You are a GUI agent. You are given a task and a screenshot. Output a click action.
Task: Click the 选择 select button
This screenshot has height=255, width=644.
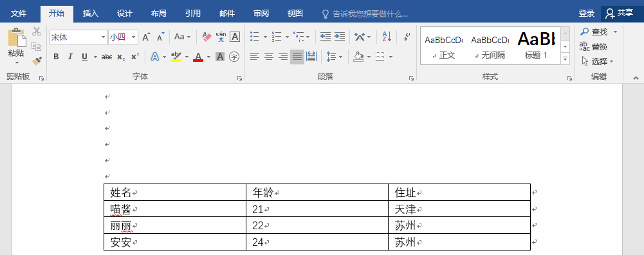597,61
